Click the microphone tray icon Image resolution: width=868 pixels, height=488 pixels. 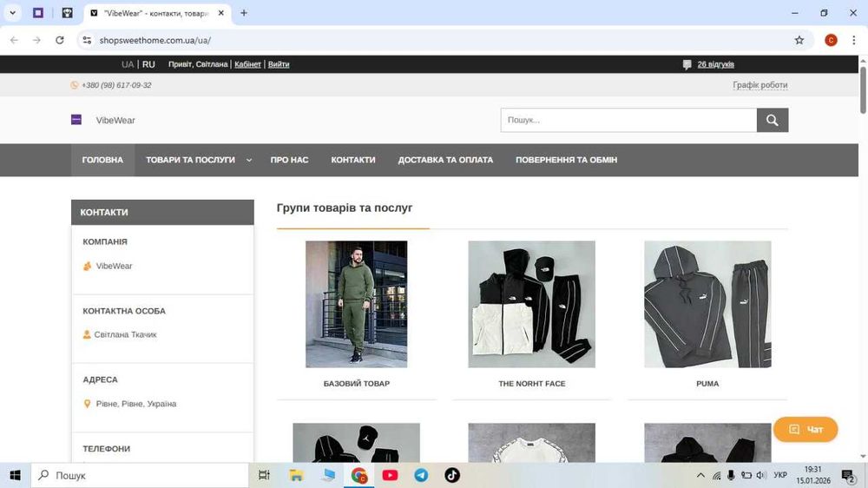731,475
